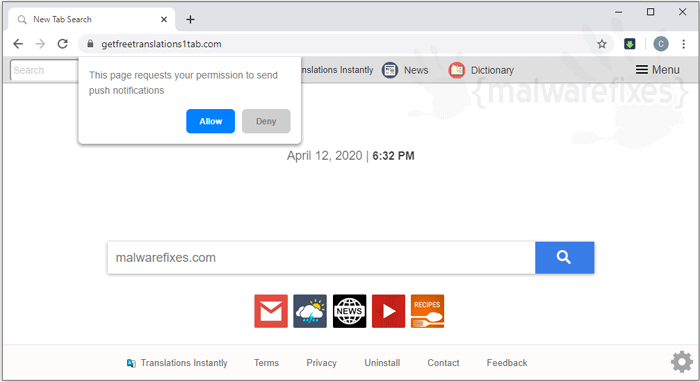This screenshot has width=700, height=382.
Task: Click the toolbar Search field
Action: (x=45, y=70)
